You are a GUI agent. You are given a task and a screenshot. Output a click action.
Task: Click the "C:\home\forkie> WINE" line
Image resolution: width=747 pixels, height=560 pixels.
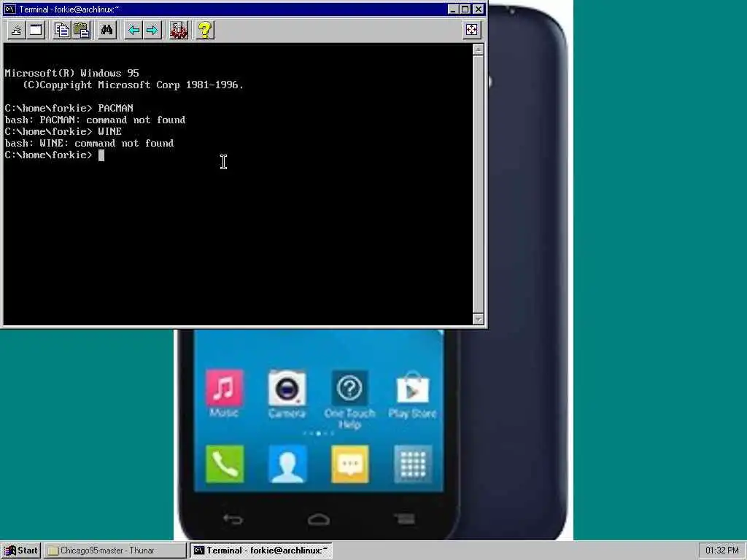[63, 131]
